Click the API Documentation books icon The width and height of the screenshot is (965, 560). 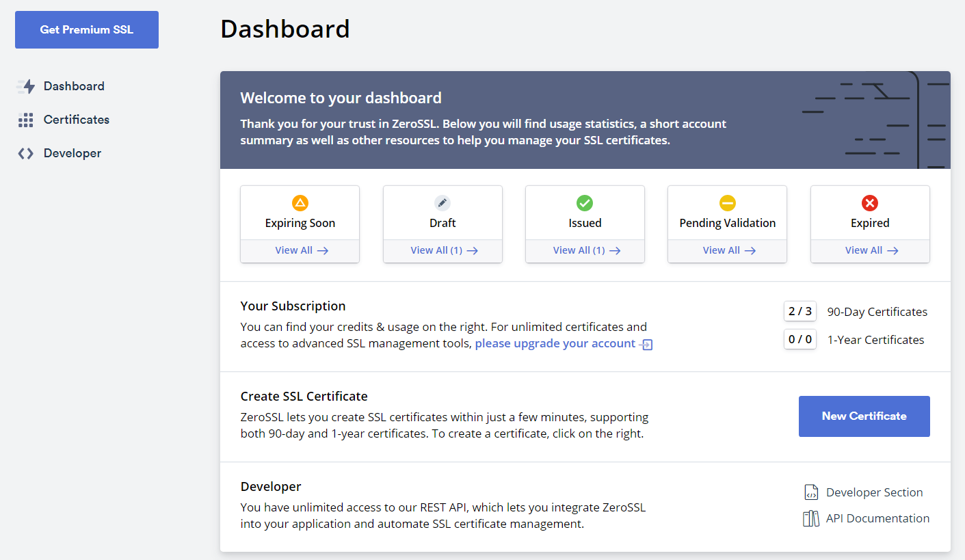coord(811,518)
